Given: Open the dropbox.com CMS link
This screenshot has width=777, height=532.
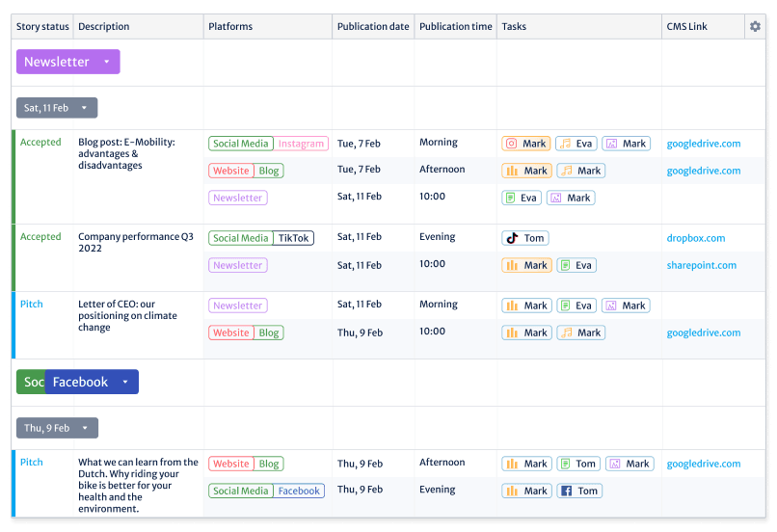Looking at the screenshot, I should click(695, 238).
